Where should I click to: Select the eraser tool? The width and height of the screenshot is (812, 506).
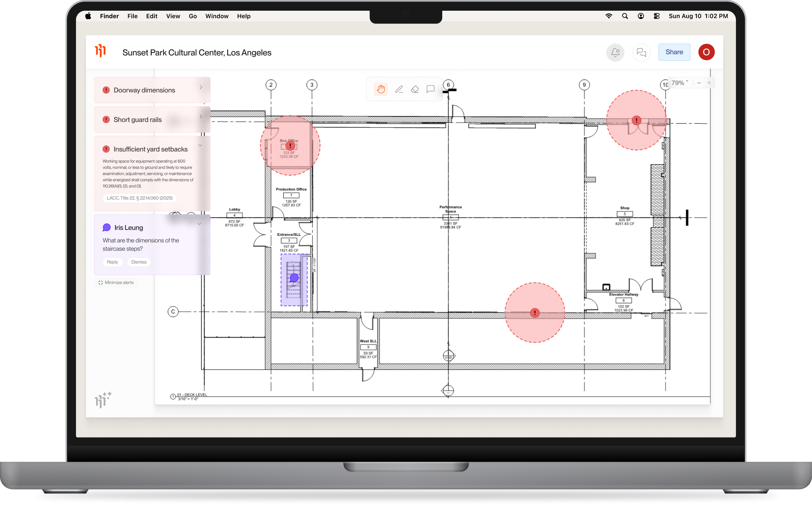click(x=415, y=89)
